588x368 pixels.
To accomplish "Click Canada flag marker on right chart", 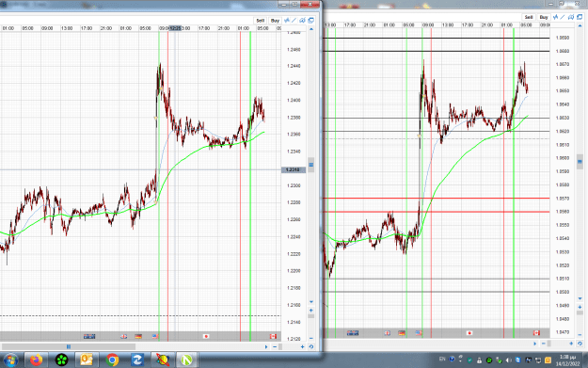I will pos(536,333).
